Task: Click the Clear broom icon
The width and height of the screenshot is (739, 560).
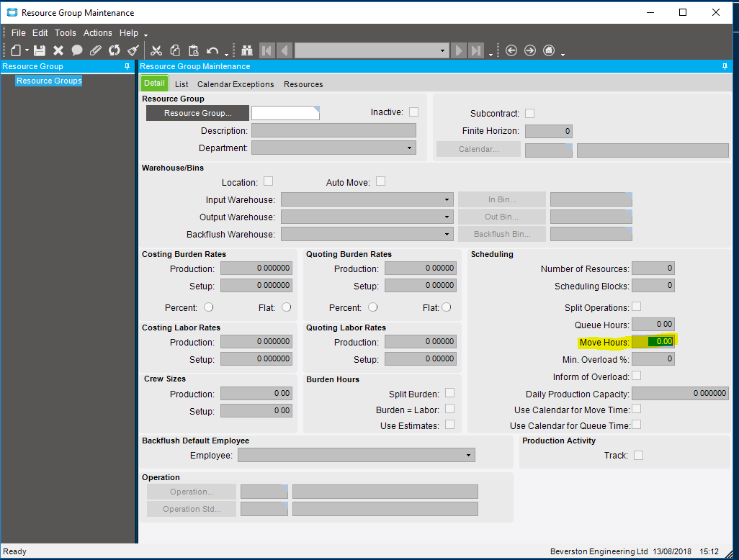Action: click(133, 50)
